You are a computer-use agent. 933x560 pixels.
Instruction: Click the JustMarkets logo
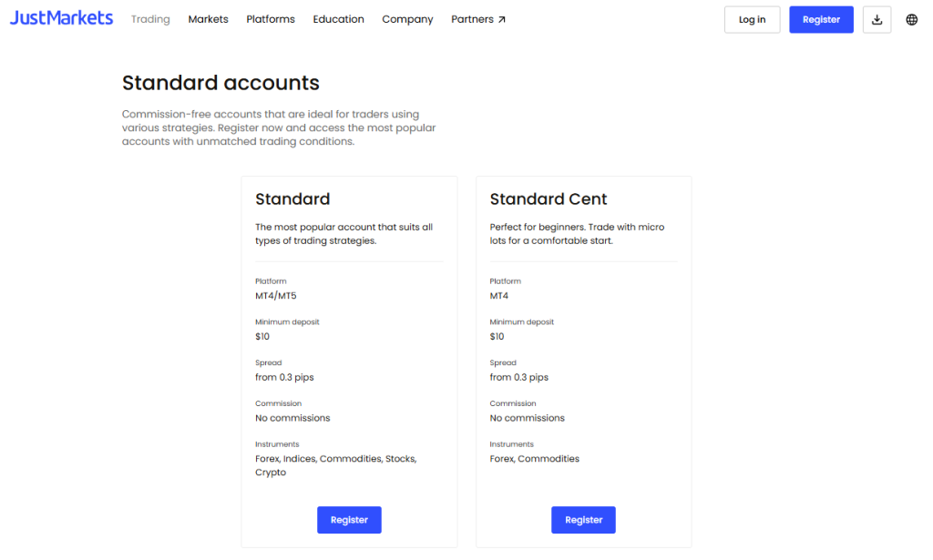pyautogui.click(x=60, y=17)
